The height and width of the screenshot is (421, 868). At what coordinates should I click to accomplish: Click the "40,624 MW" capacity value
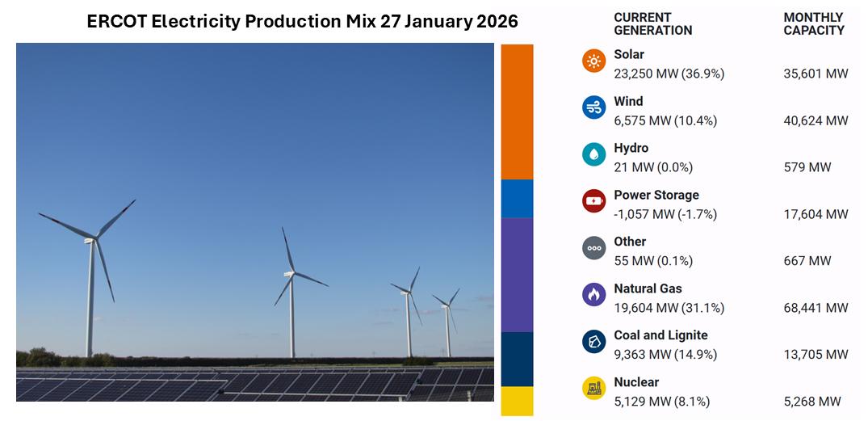(816, 120)
